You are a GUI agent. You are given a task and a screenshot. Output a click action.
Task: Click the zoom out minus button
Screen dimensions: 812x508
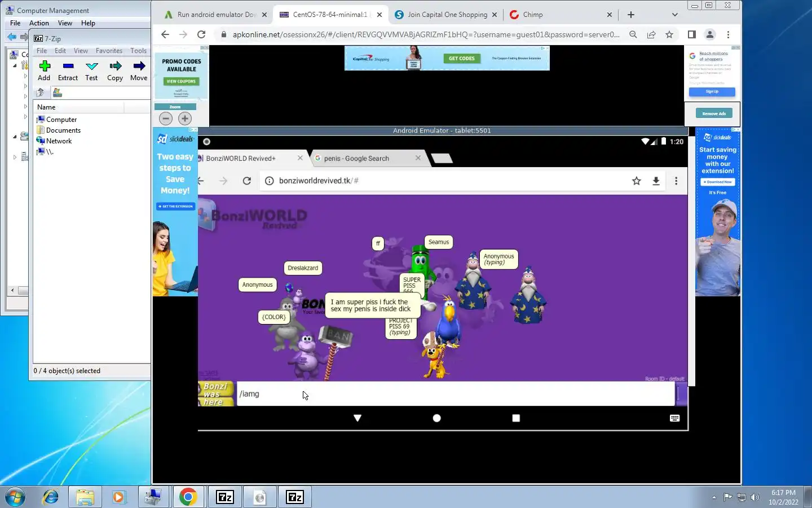[166, 119]
